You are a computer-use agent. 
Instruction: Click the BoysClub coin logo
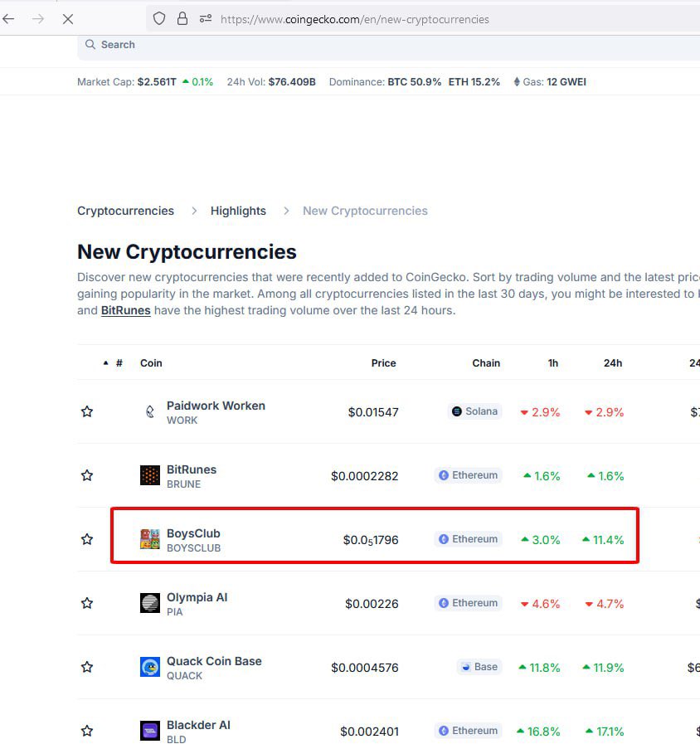pyautogui.click(x=149, y=538)
